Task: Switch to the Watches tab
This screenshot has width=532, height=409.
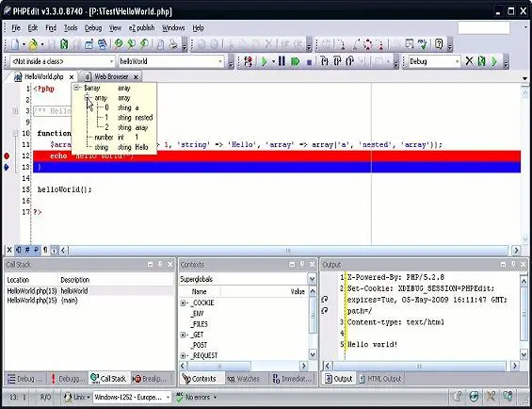Action: [243, 379]
